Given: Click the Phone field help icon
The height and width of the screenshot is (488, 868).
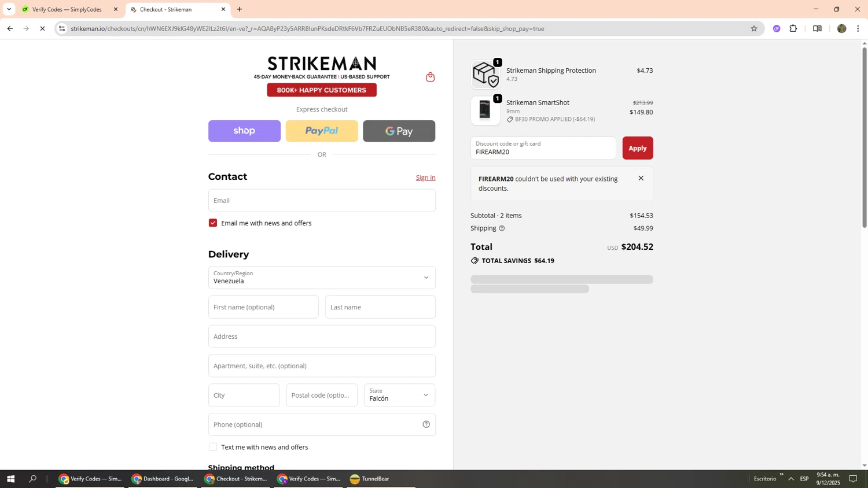Looking at the screenshot, I should pos(426,424).
